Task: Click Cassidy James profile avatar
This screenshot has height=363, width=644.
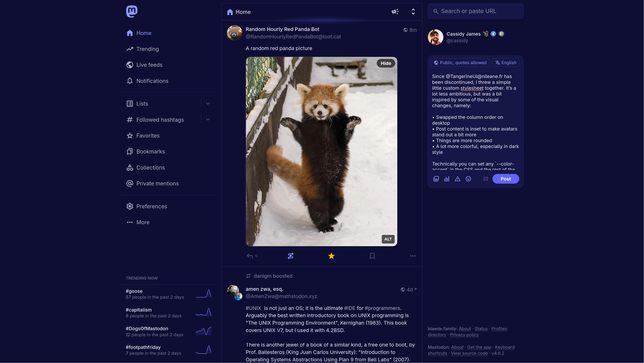Action: click(436, 37)
